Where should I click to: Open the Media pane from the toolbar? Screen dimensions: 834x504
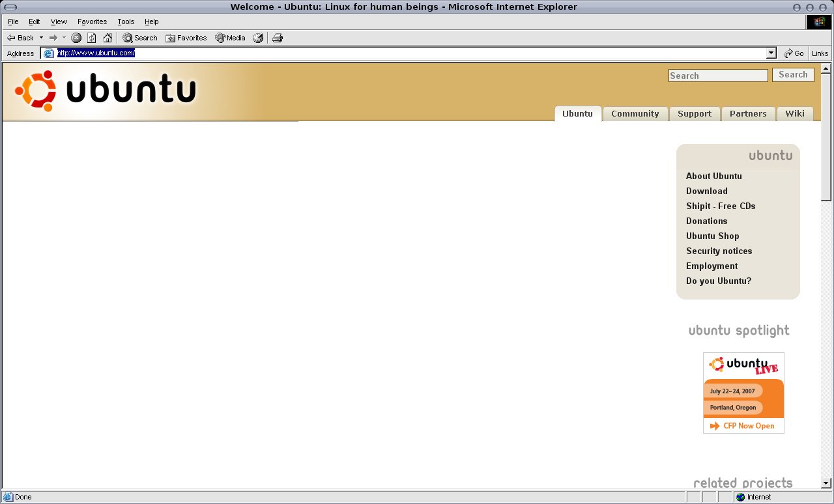click(x=230, y=38)
